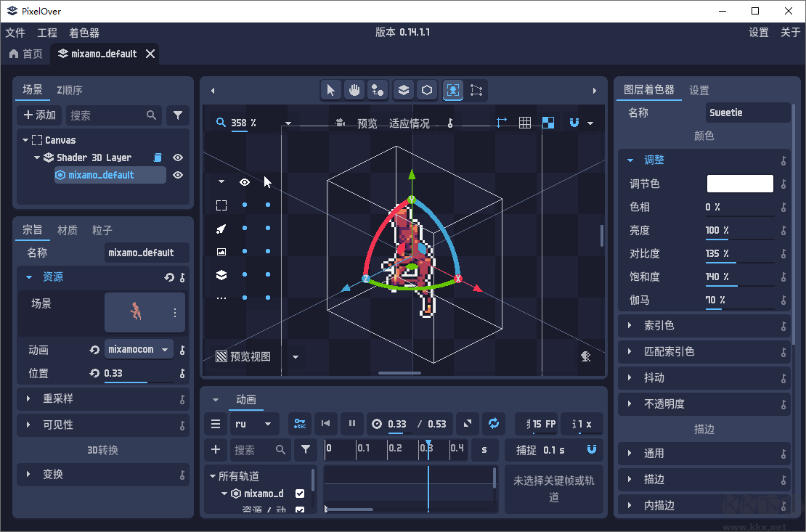Open the mixamocom animation dropdown
The width and height of the screenshot is (806, 532).
[139, 349]
